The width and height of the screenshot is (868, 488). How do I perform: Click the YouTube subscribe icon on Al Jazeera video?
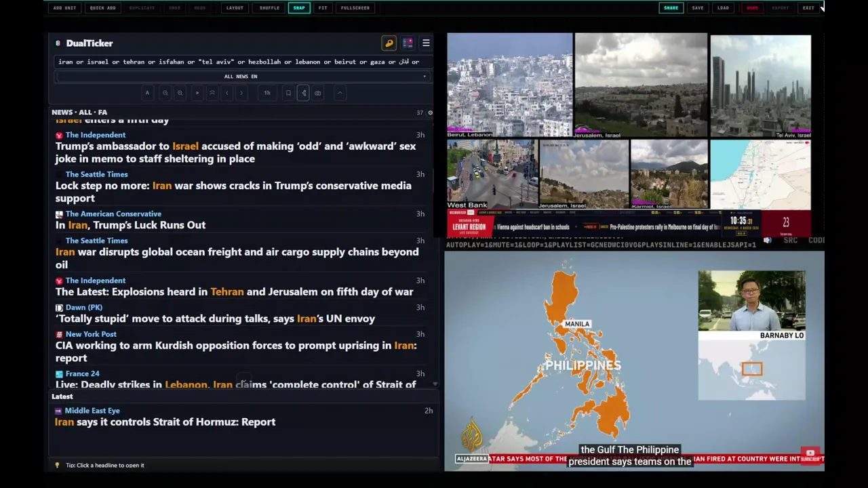(x=810, y=453)
